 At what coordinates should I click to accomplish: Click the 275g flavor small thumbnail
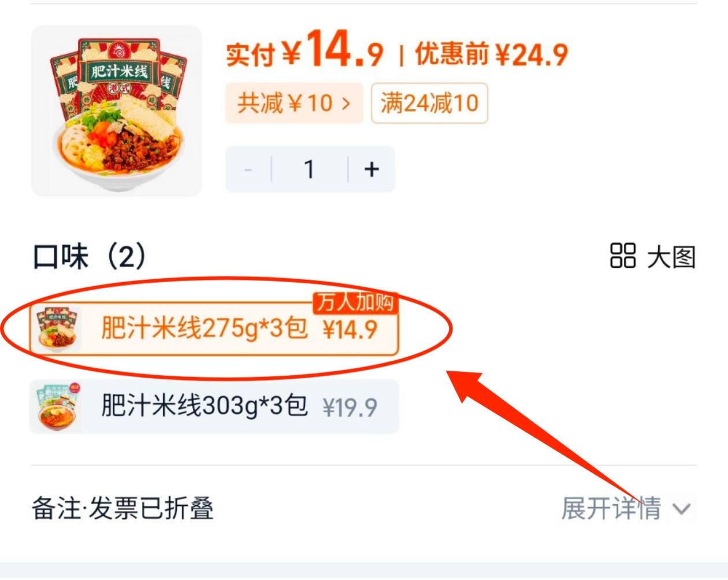[x=56, y=328]
